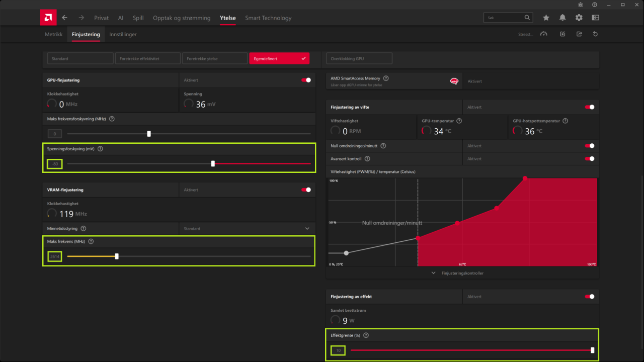Screen dimensions: 644x362
Task: Click the Effektgrense slider handle
Action: [x=593, y=350]
